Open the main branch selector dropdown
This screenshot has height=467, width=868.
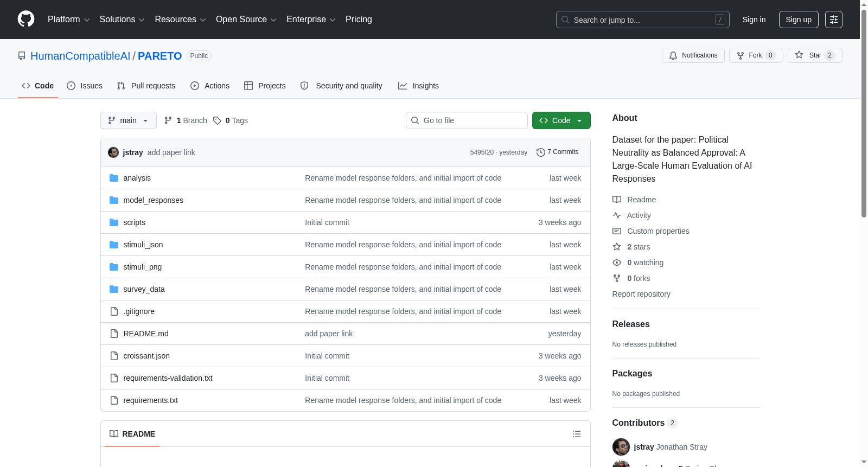click(x=129, y=120)
